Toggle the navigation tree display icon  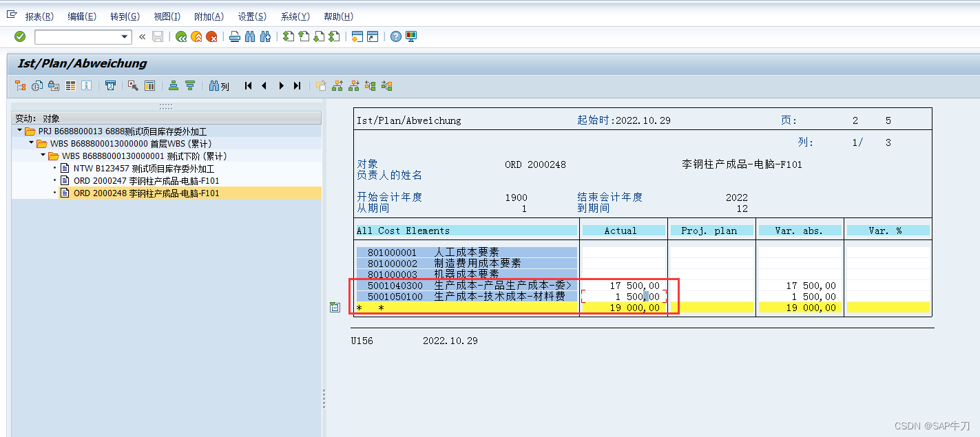pos(20,86)
